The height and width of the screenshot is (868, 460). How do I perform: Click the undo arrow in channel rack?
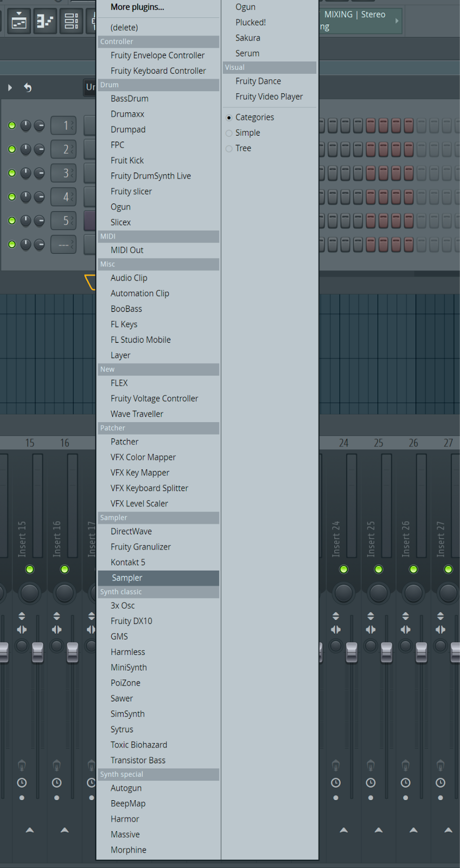coord(28,87)
